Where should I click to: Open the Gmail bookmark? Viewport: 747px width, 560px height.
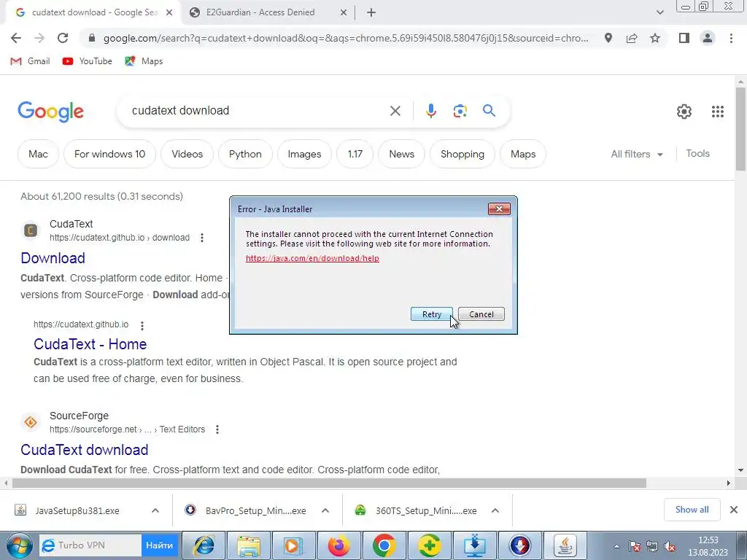31,61
